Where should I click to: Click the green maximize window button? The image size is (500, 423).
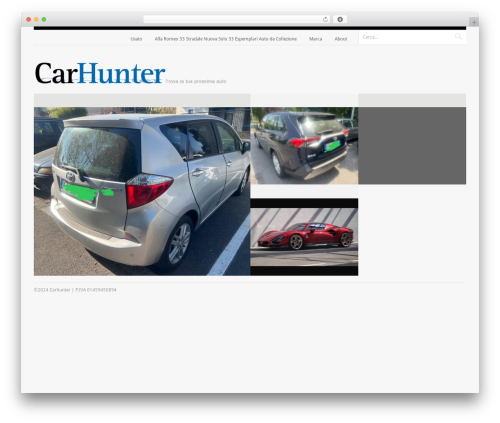pyautogui.click(x=44, y=20)
